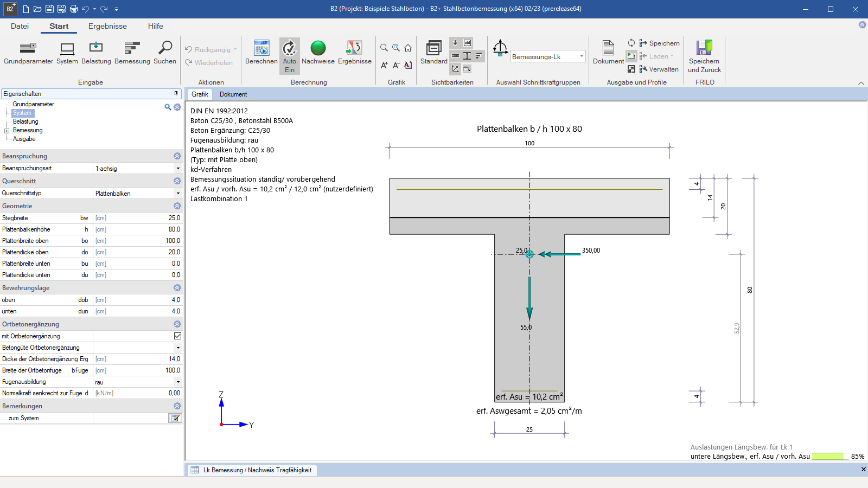Open Verwalten profile manager
Image resolution: width=868 pixels, height=488 pixels.
[x=659, y=69]
